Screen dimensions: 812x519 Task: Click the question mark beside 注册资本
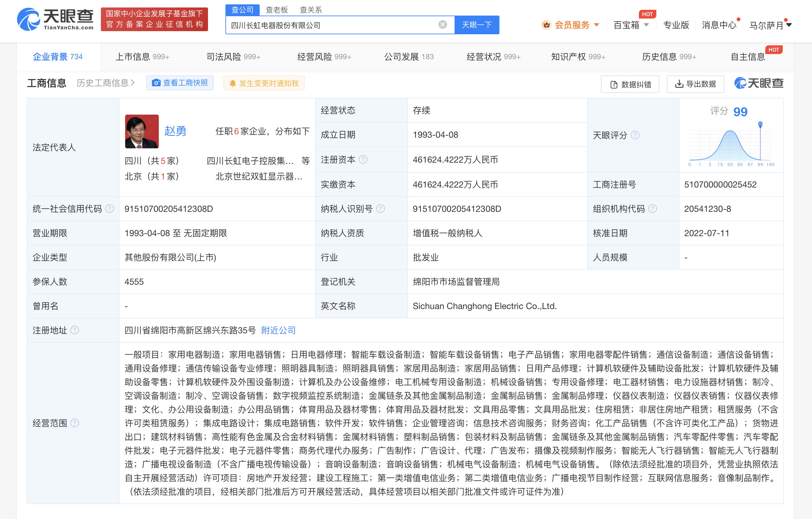click(364, 159)
